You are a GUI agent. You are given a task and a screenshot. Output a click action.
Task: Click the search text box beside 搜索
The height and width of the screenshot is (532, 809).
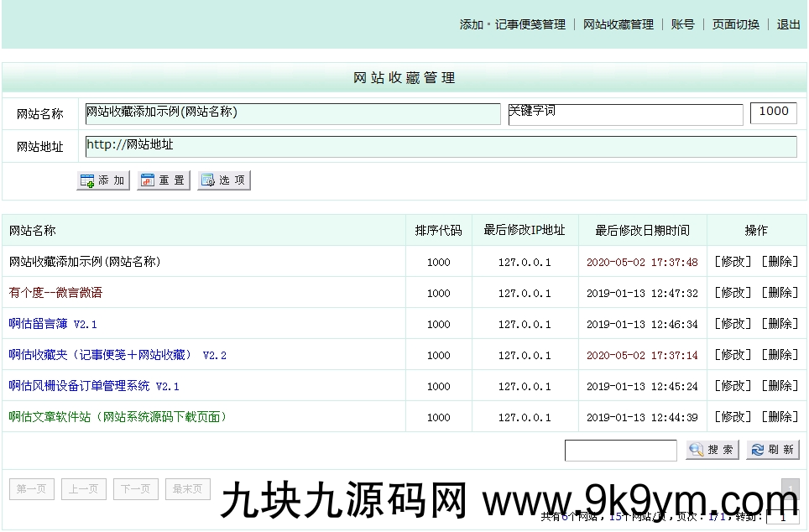click(x=621, y=451)
